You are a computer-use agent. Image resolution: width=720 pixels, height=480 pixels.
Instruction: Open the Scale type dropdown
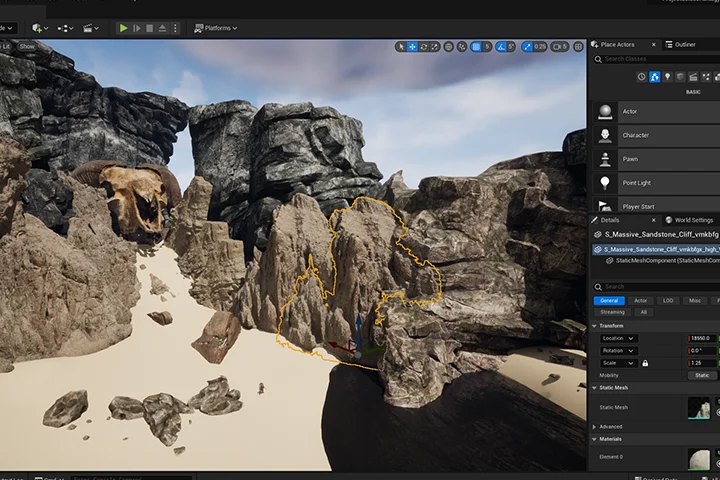pos(619,363)
